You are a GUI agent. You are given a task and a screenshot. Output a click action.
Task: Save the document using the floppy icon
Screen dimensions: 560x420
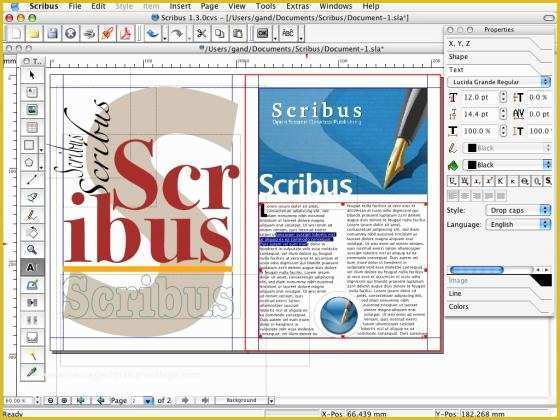coord(52,34)
